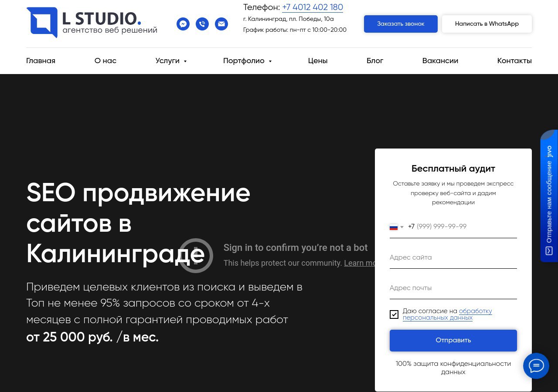Viewport: 558px width, 392px height.
Task: Click the phone number link
Action: coord(313,7)
